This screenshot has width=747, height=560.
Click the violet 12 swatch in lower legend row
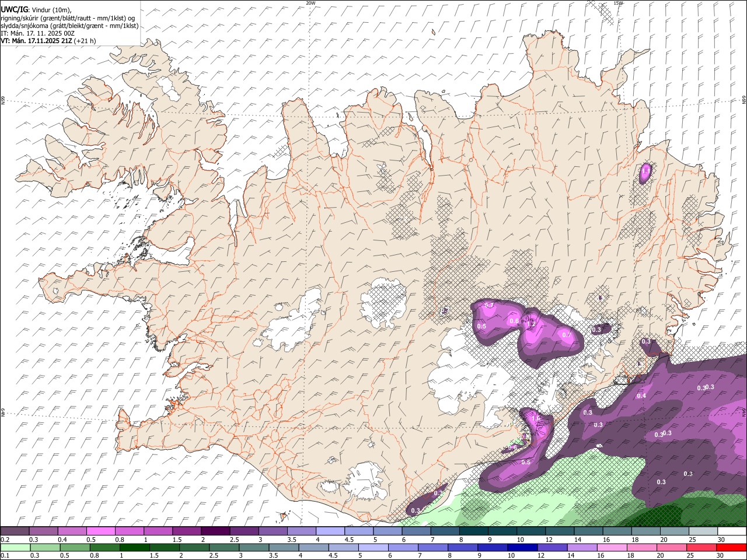click(x=552, y=547)
